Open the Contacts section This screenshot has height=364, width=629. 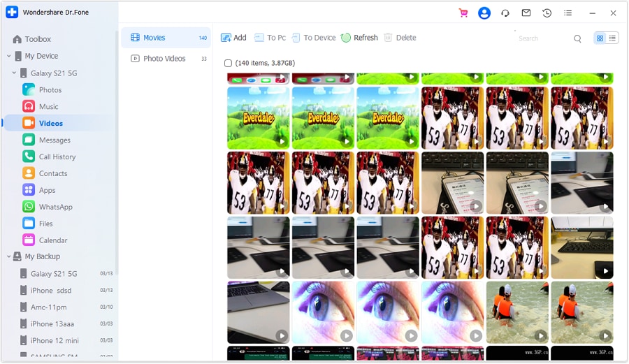[53, 173]
